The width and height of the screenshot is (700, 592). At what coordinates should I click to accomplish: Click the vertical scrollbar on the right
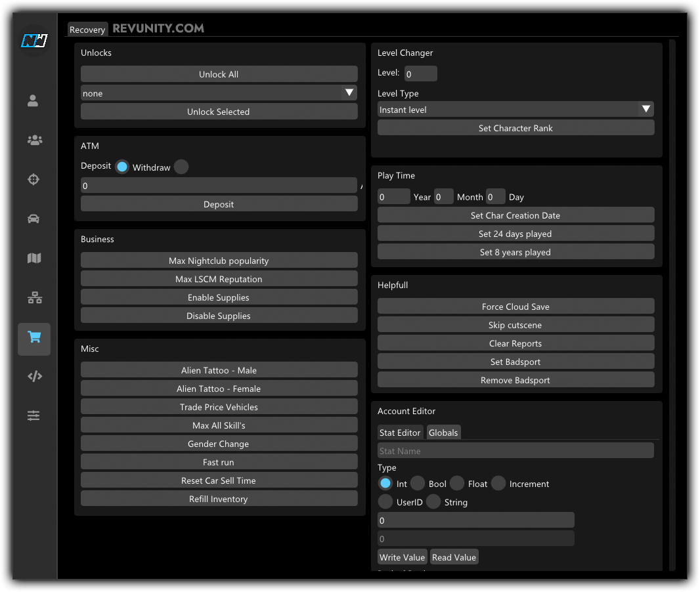(672, 305)
